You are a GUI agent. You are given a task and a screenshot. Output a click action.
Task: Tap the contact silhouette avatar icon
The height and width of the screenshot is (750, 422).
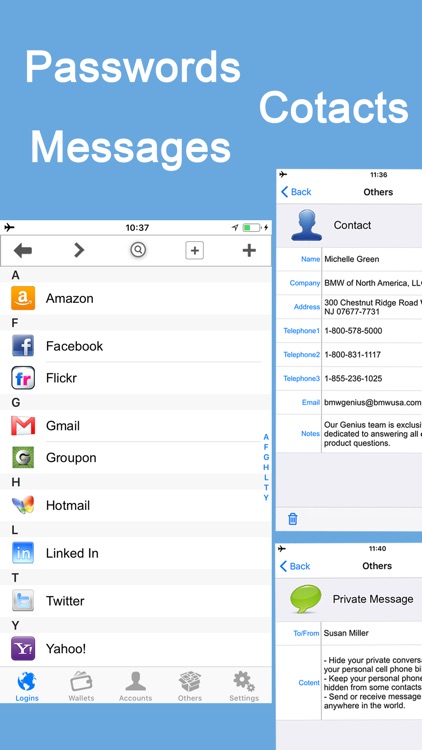tap(306, 225)
